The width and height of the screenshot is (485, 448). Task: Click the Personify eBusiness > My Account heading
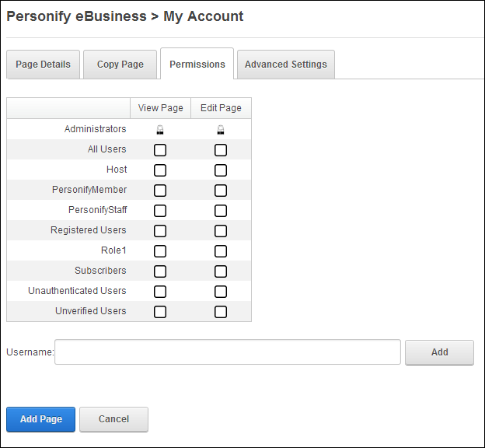point(125,16)
